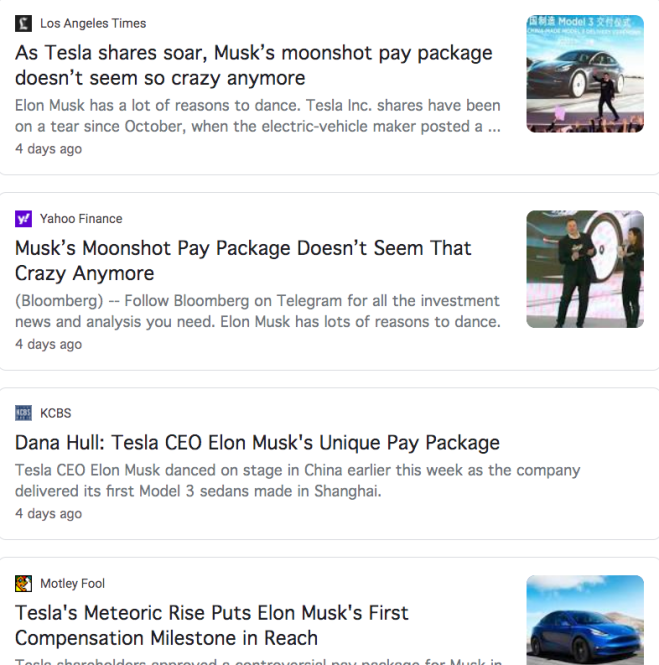Click the 'Motley Fool' source name
Viewport: 659px width, 665px height.
[72, 583]
